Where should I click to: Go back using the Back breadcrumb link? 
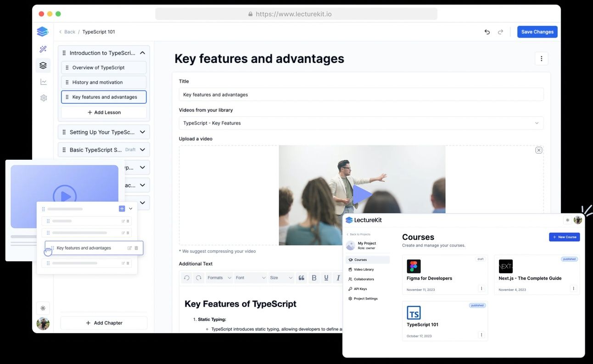click(x=67, y=32)
